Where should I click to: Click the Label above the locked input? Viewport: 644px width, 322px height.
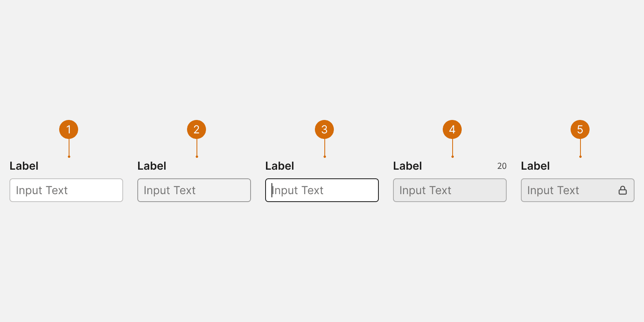(x=535, y=166)
